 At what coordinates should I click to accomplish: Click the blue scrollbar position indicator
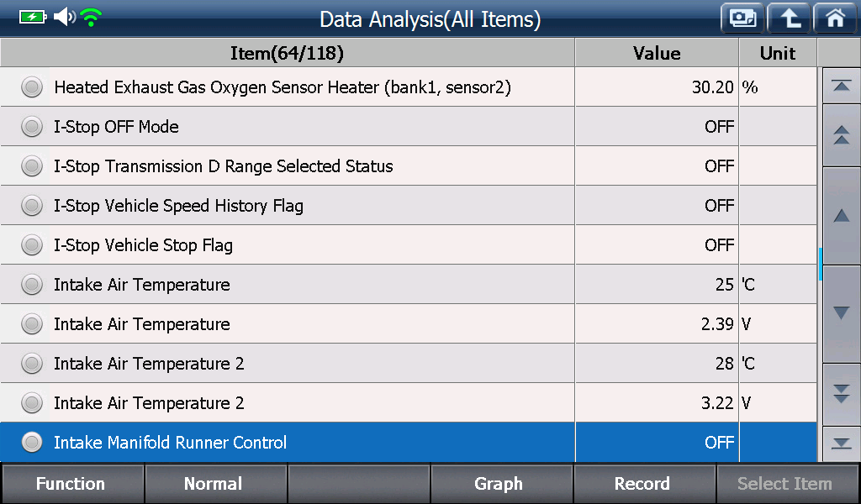pos(821,265)
